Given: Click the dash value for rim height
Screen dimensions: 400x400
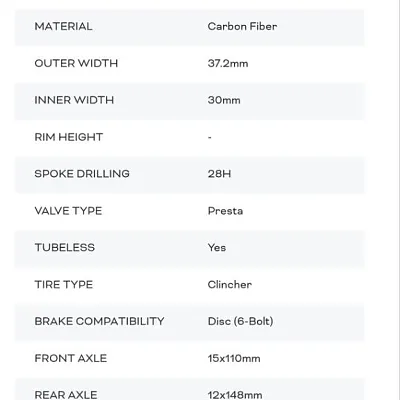Looking at the screenshot, I should point(210,137).
